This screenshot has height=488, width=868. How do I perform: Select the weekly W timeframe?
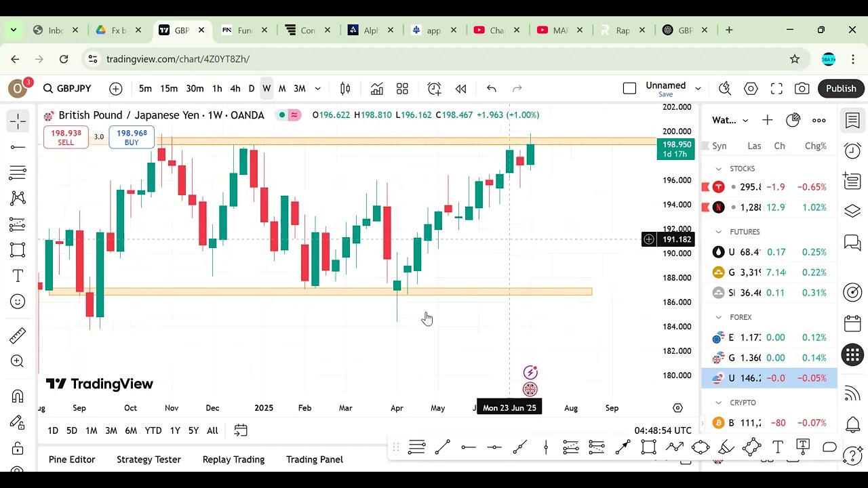[267, 89]
